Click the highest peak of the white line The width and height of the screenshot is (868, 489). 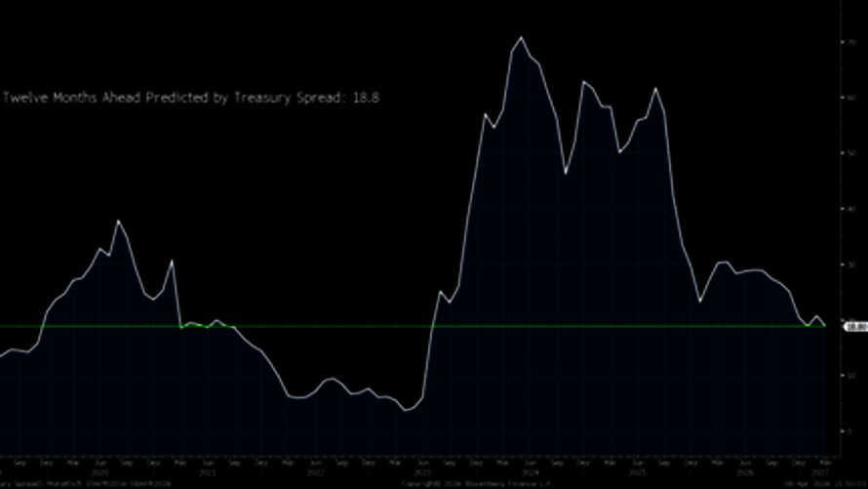pyautogui.click(x=521, y=38)
